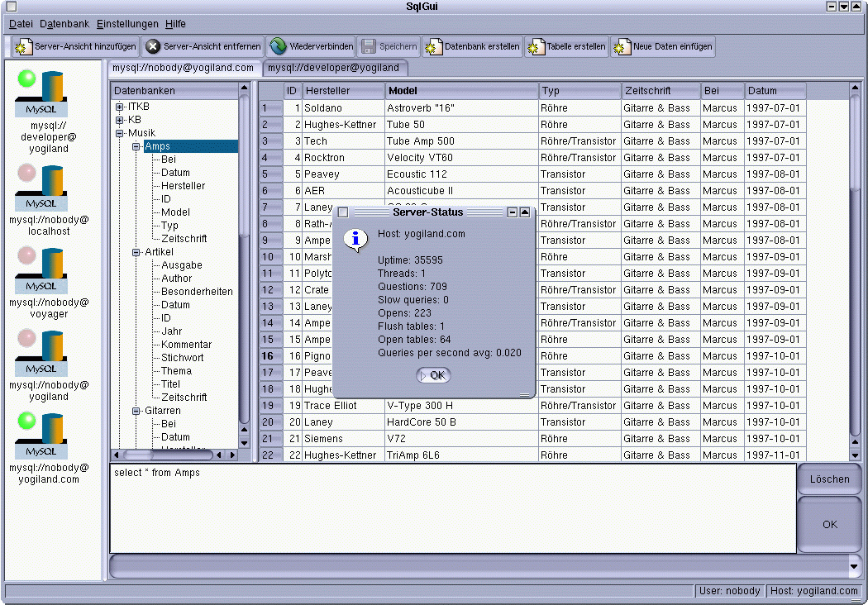Click the Zeitschrift column header

pyautogui.click(x=661, y=91)
